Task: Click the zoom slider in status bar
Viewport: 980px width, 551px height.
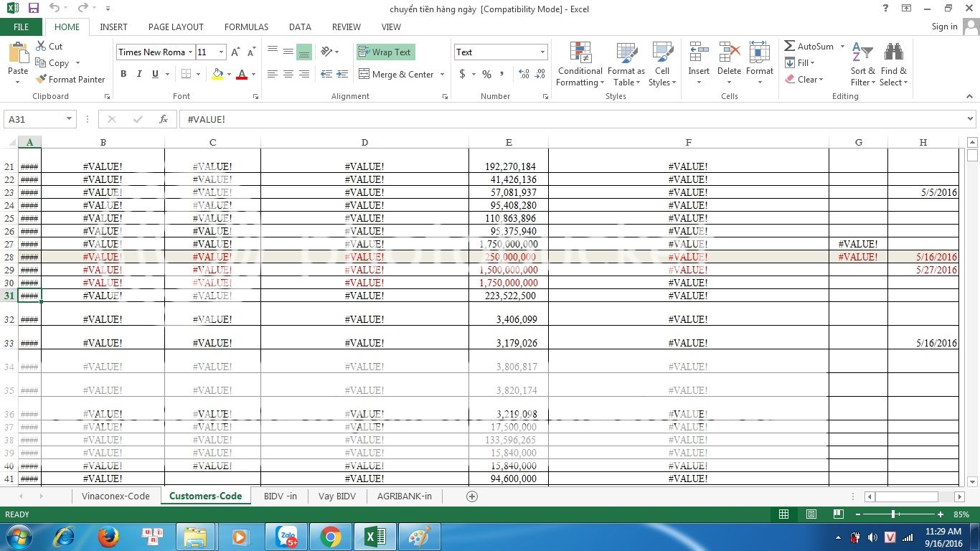Action: pos(893,514)
